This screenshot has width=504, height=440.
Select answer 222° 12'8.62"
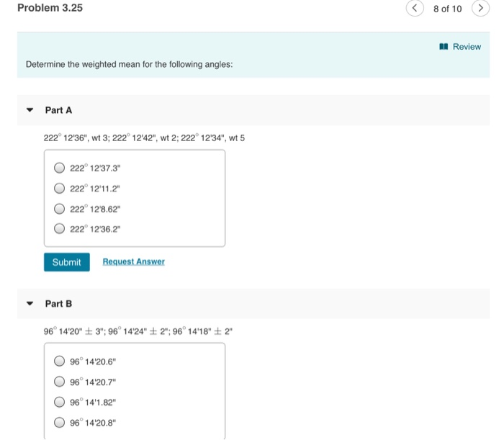tap(59, 209)
